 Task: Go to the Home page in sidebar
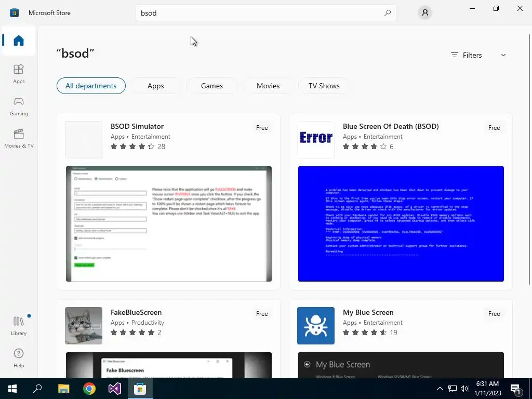pyautogui.click(x=19, y=41)
